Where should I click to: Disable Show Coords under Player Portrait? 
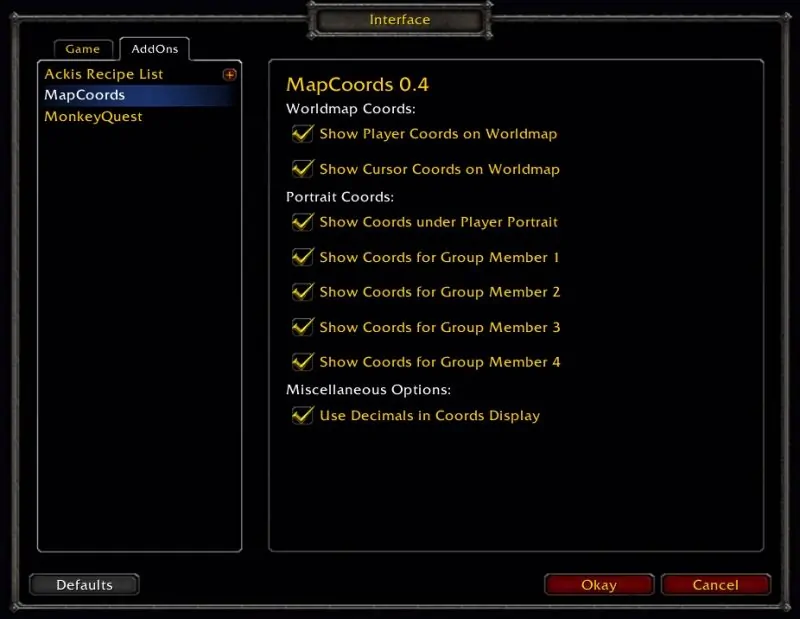[303, 222]
